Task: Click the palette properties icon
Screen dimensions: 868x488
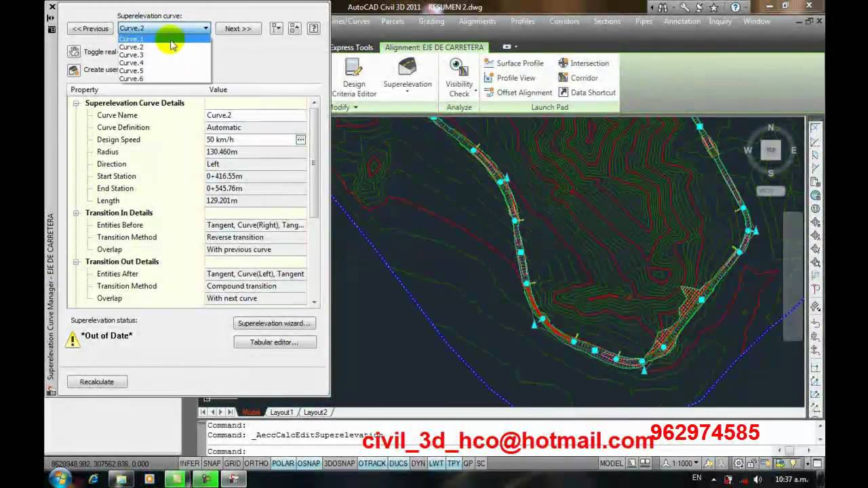Action: point(52,29)
